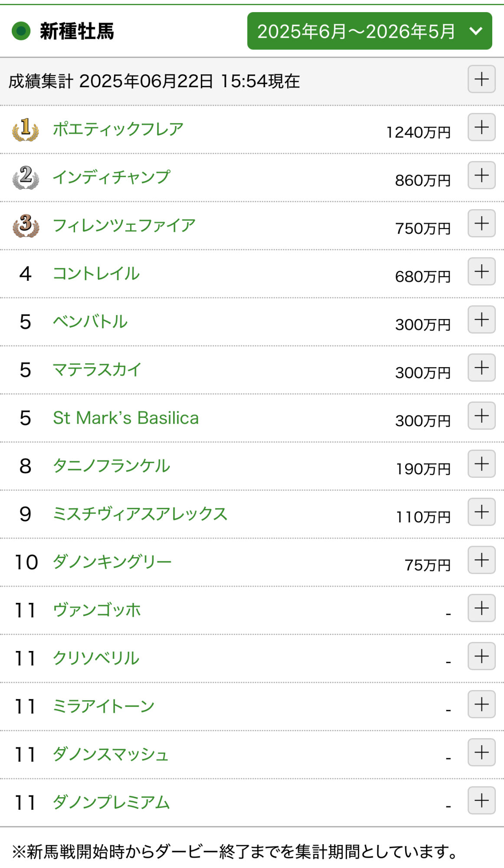Expand details for ポエティックフレア
This screenshot has height=868, width=504.
[481, 127]
